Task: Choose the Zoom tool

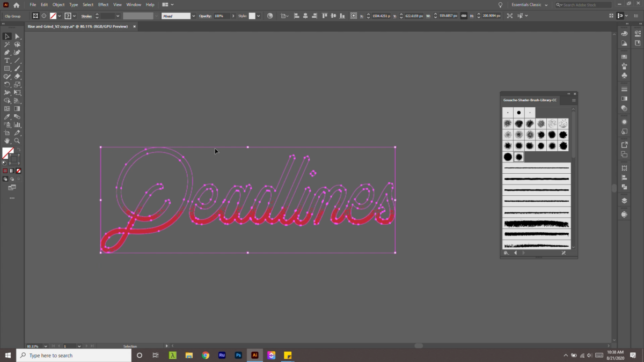Action: [17, 141]
